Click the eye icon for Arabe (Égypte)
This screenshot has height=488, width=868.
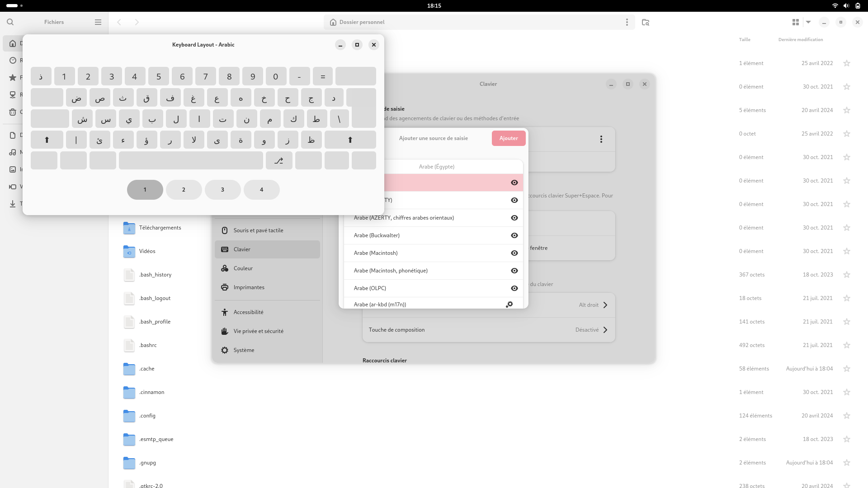514,183
